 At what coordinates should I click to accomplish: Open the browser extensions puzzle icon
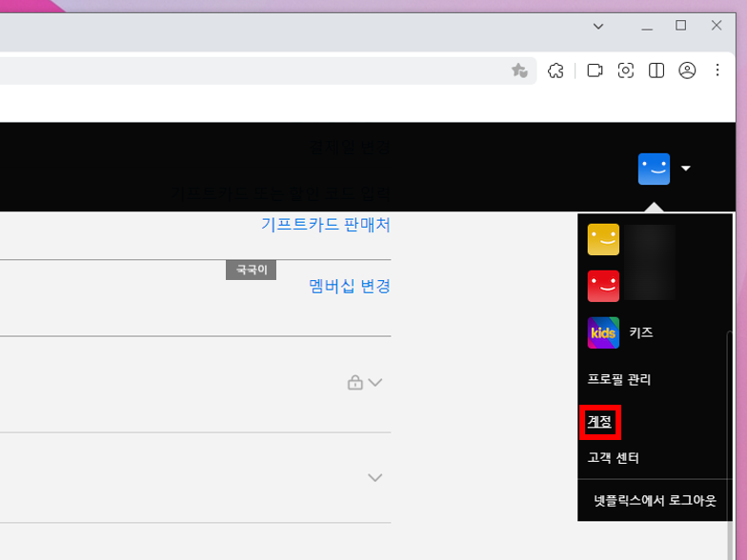tap(555, 70)
